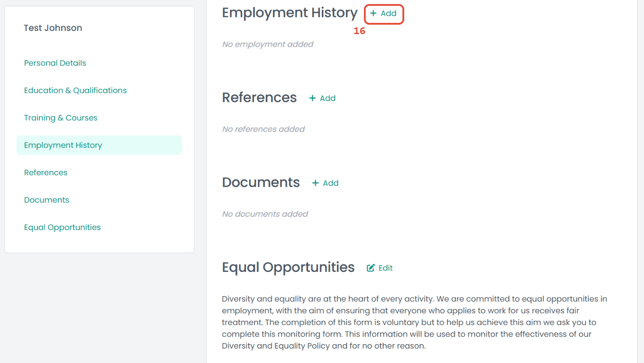This screenshot has width=644, height=363.
Task: Click the diversity and equality policy paragraph
Action: point(415,322)
